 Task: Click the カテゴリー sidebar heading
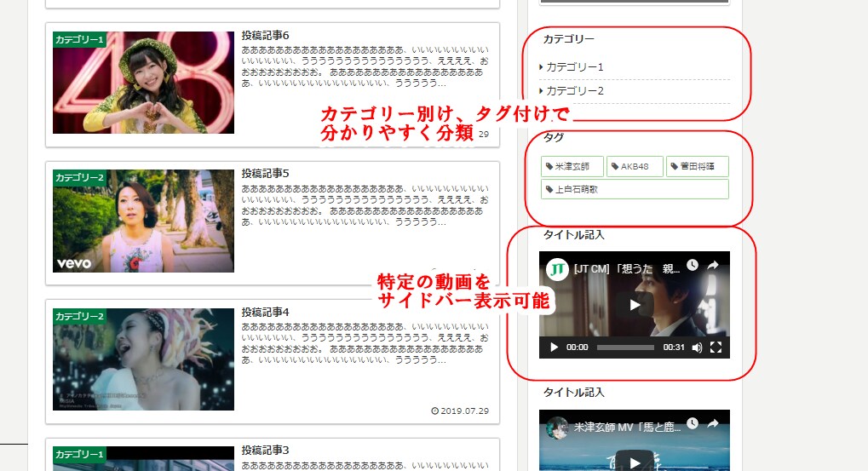point(568,39)
